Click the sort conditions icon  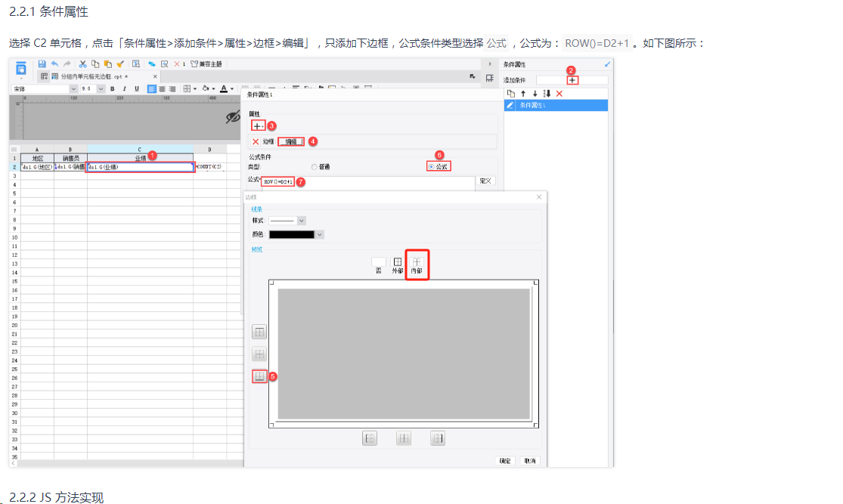point(547,94)
